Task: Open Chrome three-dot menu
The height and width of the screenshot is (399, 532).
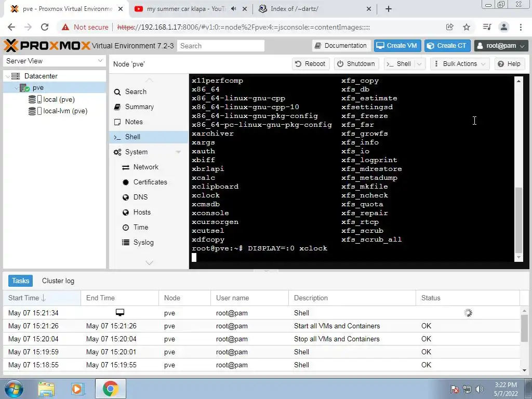Action: [x=521, y=27]
